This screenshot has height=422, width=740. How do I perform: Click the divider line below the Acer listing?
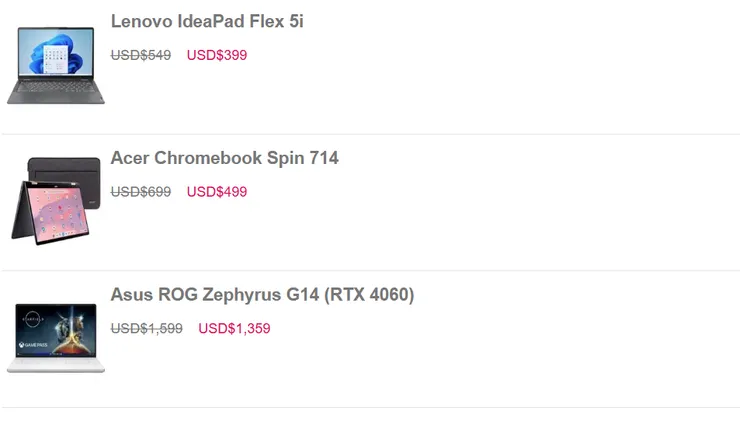370,270
